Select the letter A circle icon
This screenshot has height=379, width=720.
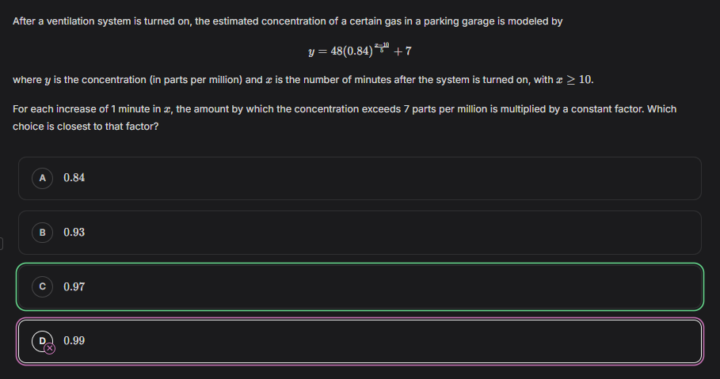[42, 178]
